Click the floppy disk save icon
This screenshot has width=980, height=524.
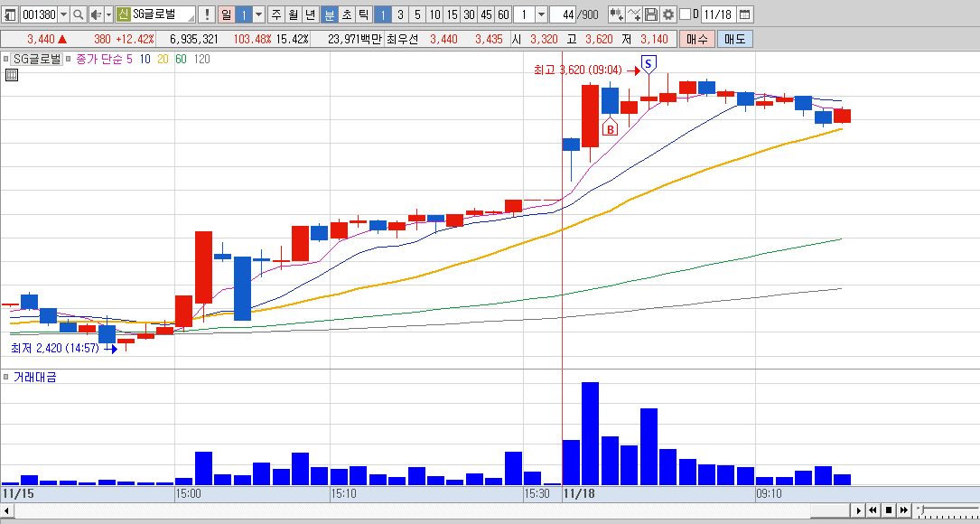point(651,14)
